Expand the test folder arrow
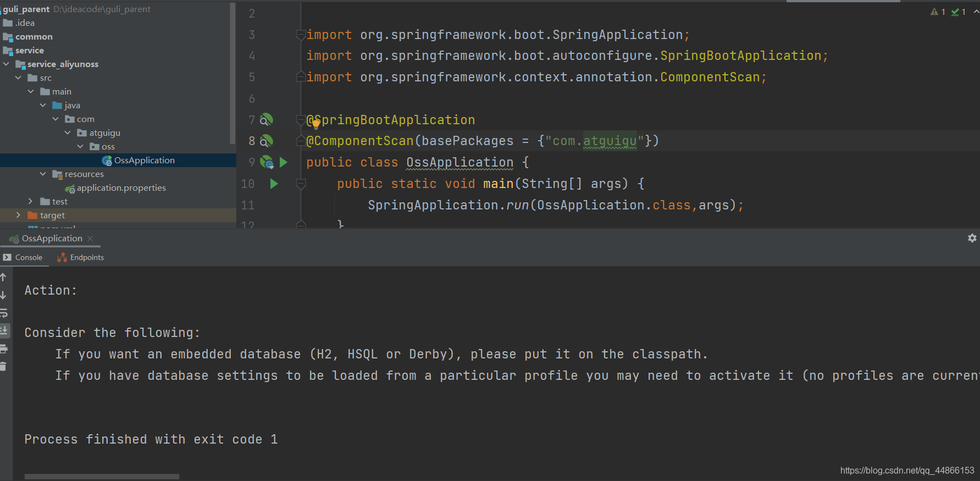The width and height of the screenshot is (980, 481). point(31,202)
